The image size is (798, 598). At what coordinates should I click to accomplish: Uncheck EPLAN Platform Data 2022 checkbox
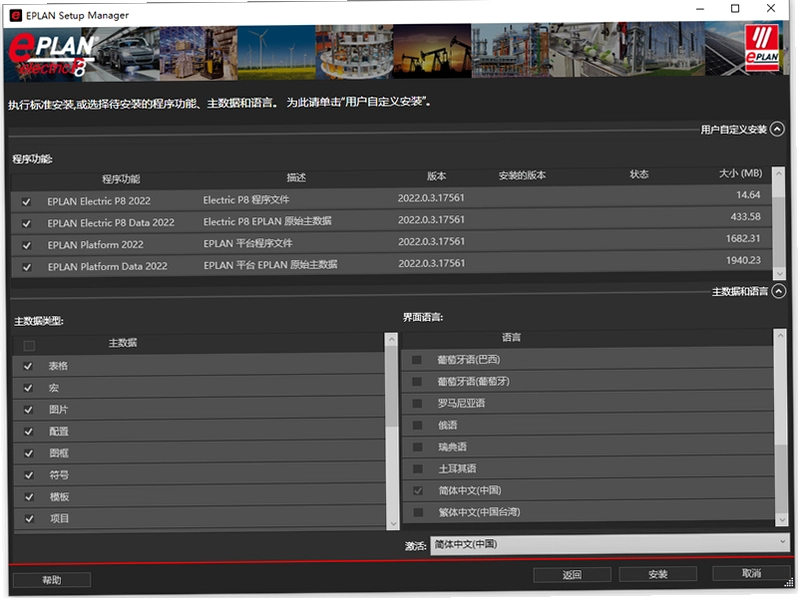click(x=27, y=267)
